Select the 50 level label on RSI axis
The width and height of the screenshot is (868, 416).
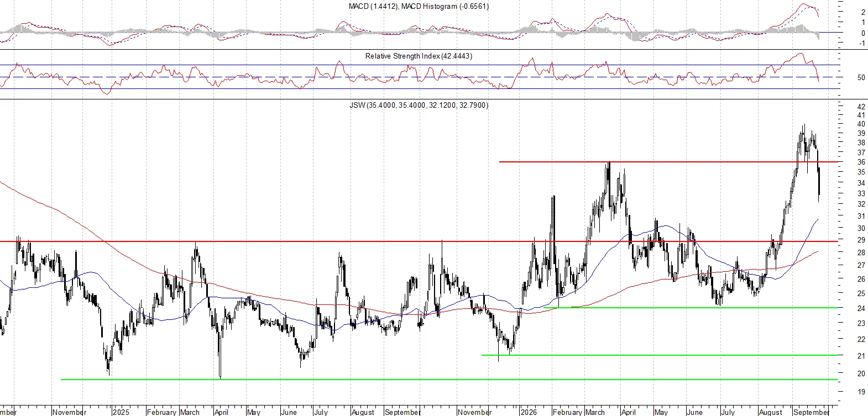(861, 77)
